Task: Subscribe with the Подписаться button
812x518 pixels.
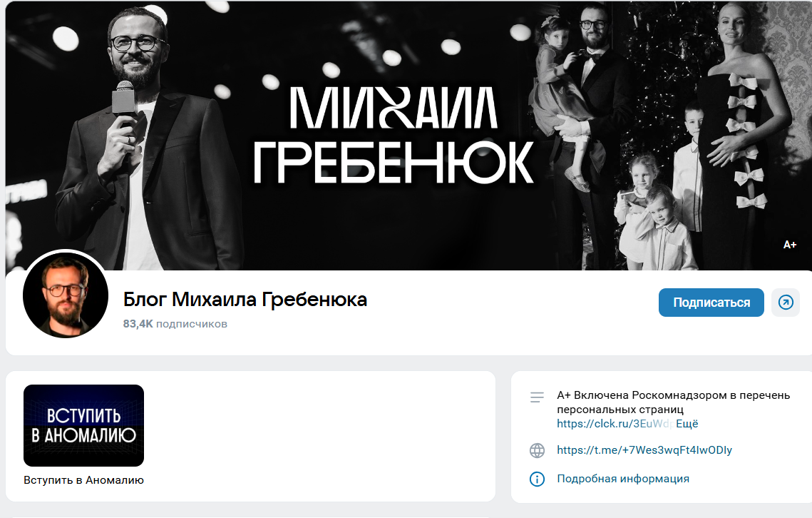Action: (x=711, y=303)
